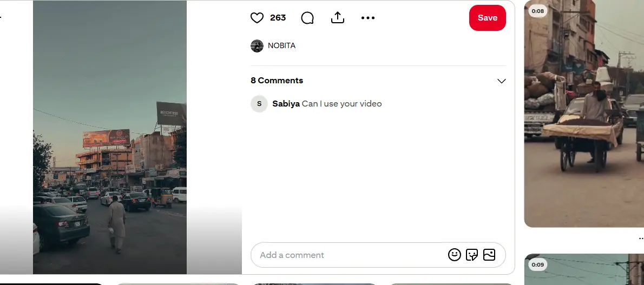Click the 8 Comments heading

click(x=277, y=81)
